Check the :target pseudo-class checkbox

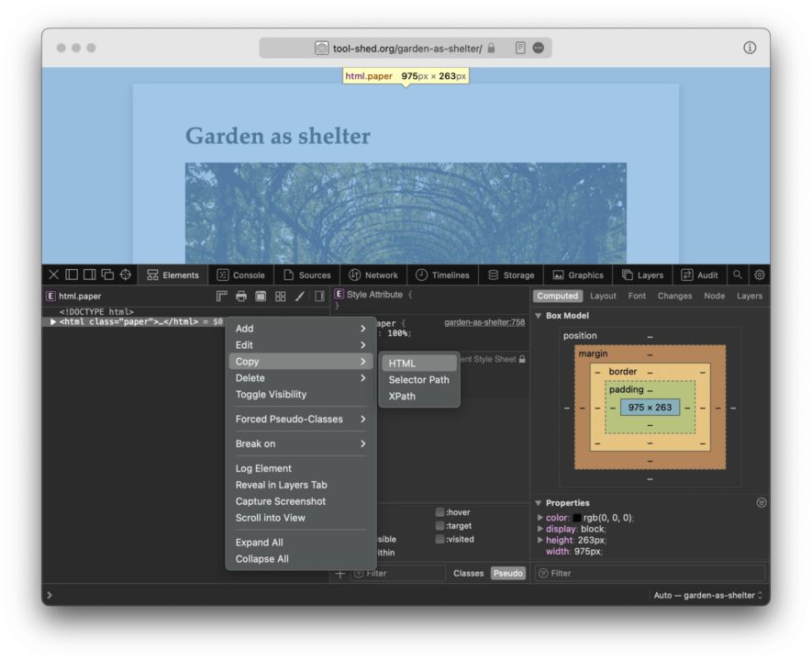(439, 526)
